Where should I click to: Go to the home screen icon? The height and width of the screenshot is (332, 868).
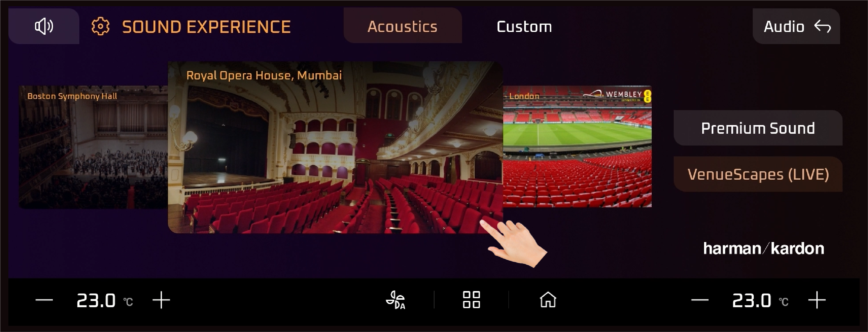548,300
